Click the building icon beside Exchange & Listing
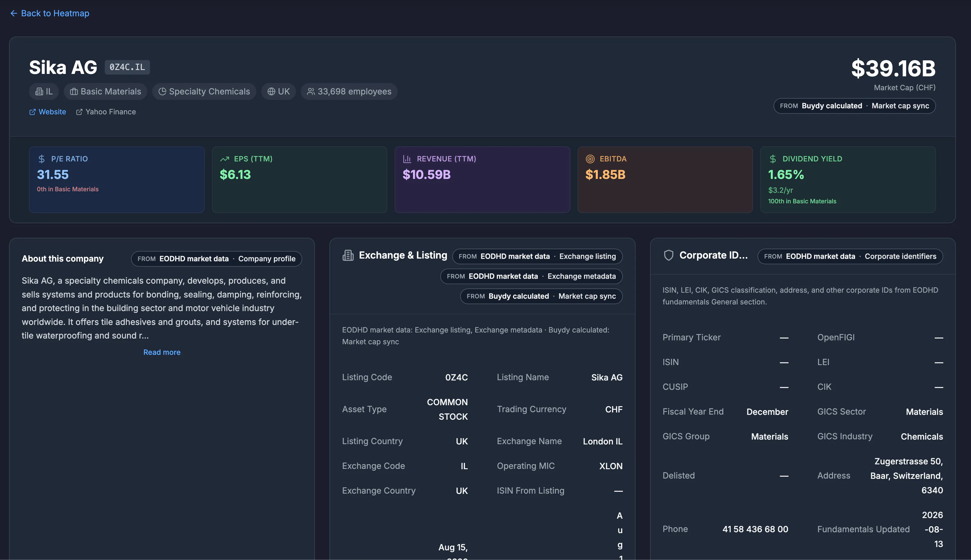This screenshot has height=560, width=971. pos(348,255)
